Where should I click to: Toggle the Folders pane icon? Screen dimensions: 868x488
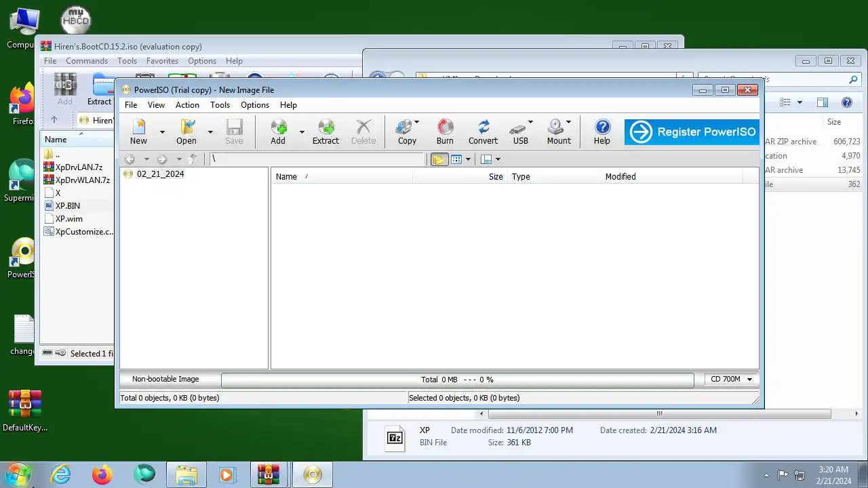pos(439,159)
